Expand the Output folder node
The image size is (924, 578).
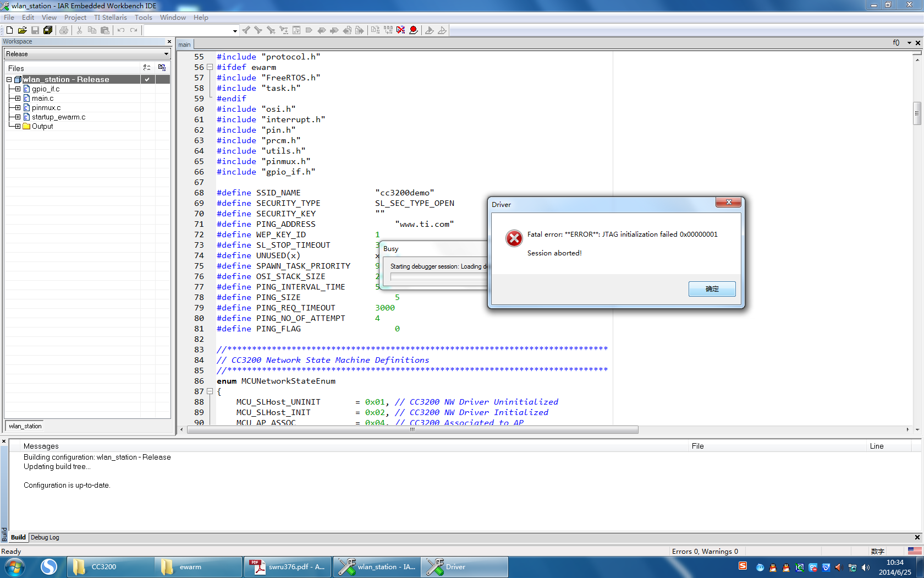(18, 127)
